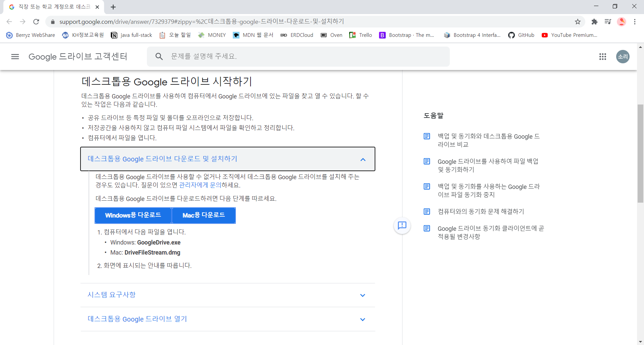Click the Windows용 다운로드 button

pyautogui.click(x=133, y=215)
